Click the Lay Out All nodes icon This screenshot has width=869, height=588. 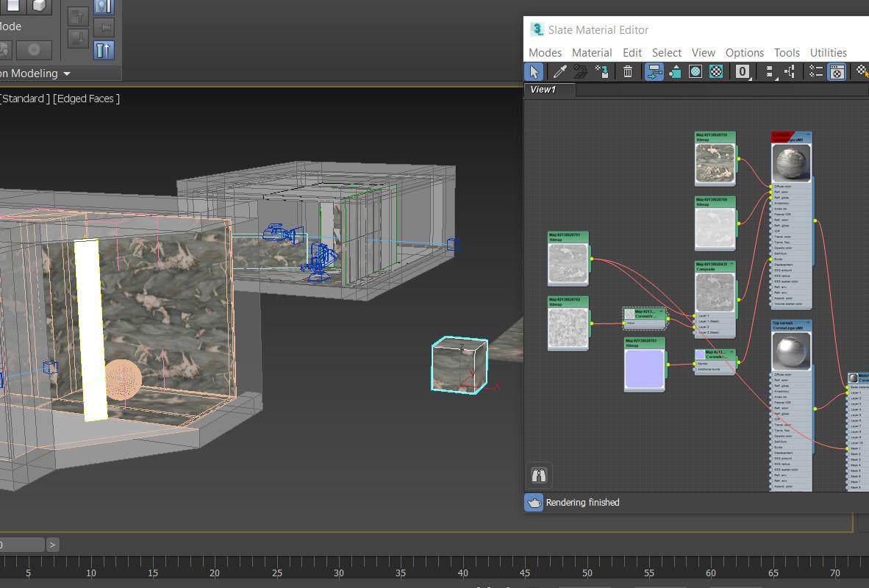[x=769, y=71]
